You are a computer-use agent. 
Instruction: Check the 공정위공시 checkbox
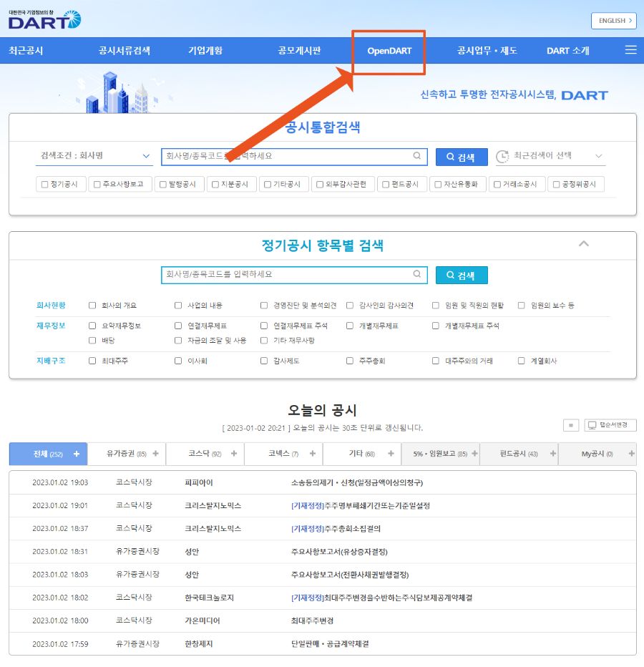coord(557,184)
